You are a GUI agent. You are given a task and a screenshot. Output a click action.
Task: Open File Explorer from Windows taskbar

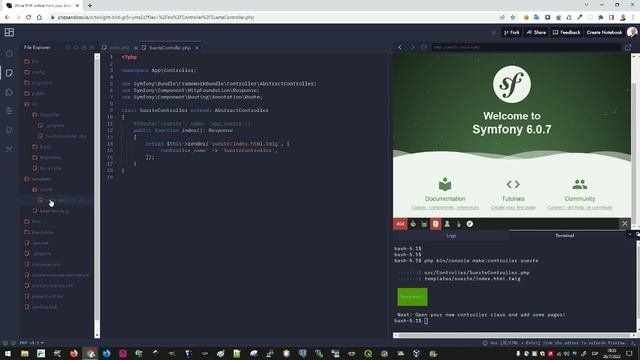(x=24, y=353)
